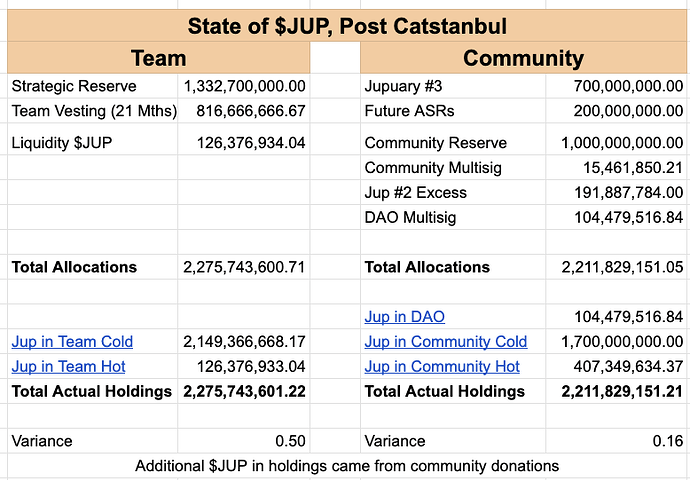This screenshot has width=690, height=480.
Task: Open the Jup in DAO link
Action: pos(404,317)
